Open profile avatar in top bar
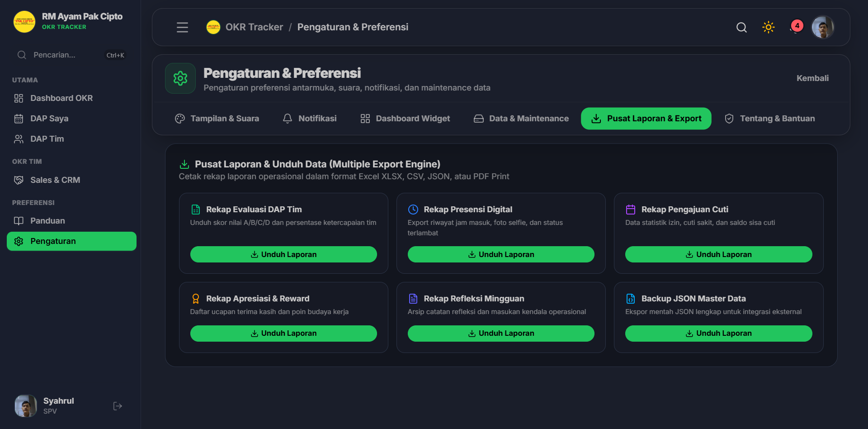 point(823,27)
